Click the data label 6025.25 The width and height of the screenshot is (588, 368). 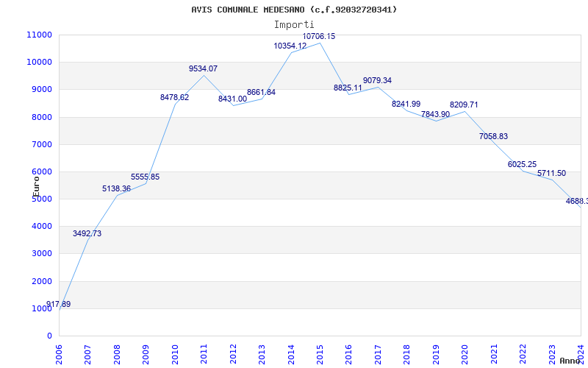click(523, 164)
